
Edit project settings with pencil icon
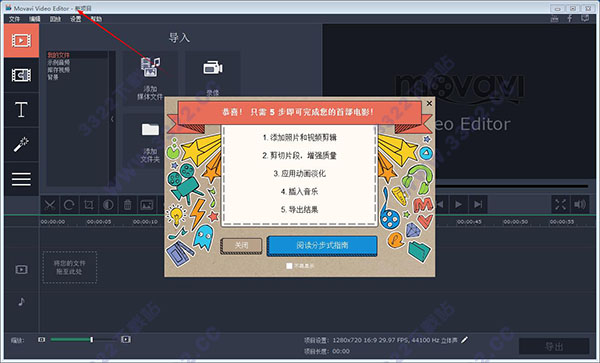464,340
